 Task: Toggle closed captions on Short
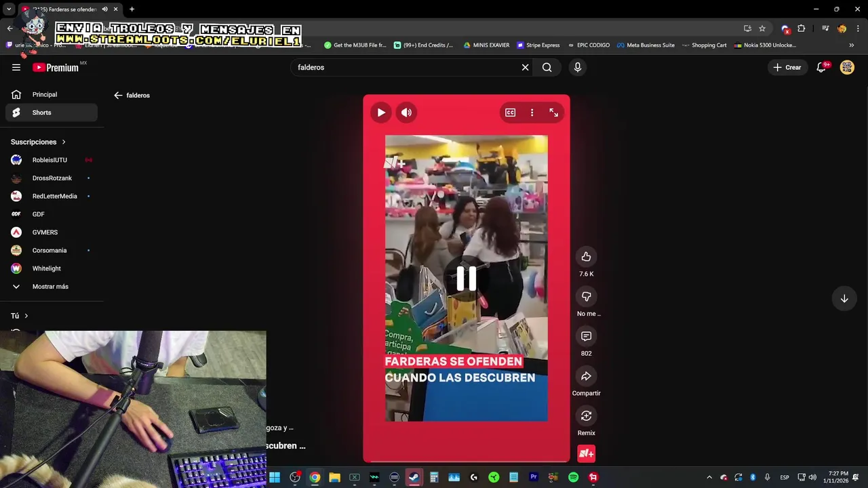[x=510, y=113]
